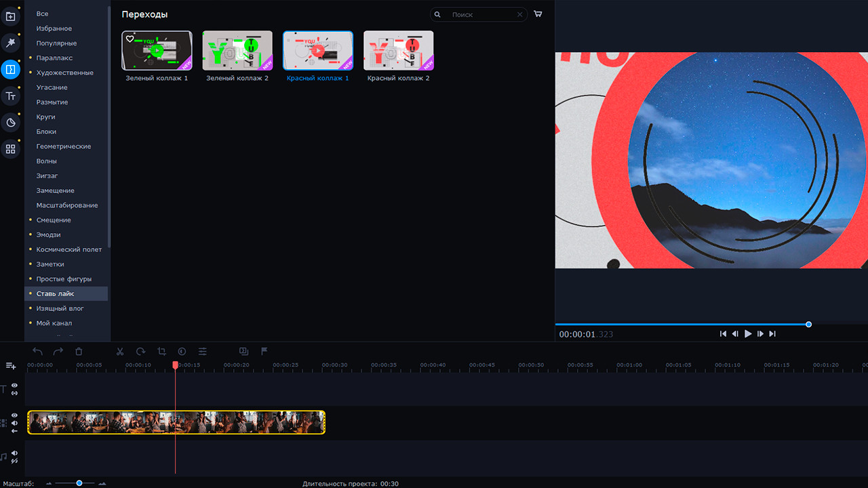The height and width of the screenshot is (488, 868).
Task: Open the Filters magic wand panel
Action: [x=10, y=43]
